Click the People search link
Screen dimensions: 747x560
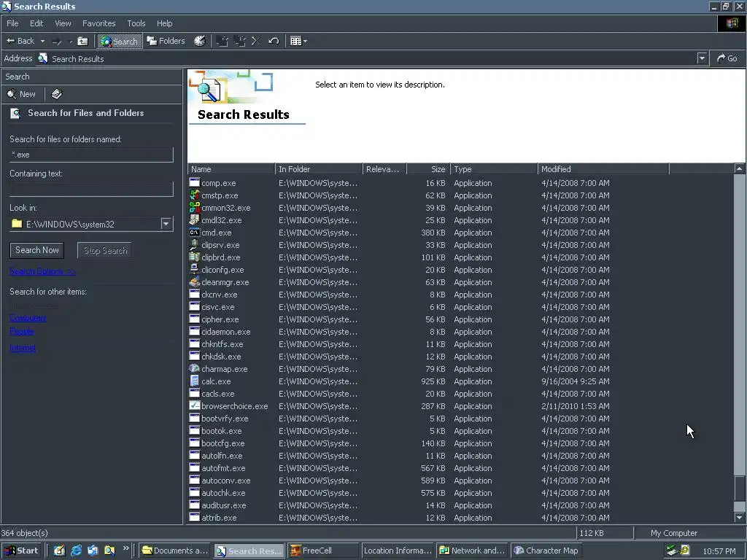tap(22, 331)
